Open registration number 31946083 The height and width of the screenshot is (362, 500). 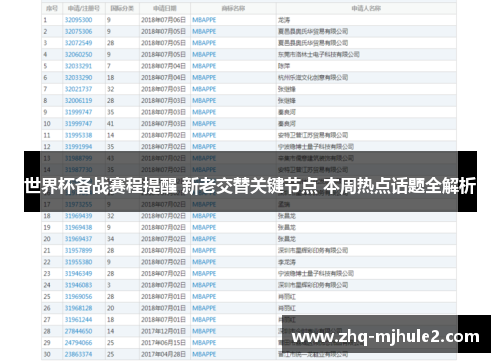coord(78,285)
